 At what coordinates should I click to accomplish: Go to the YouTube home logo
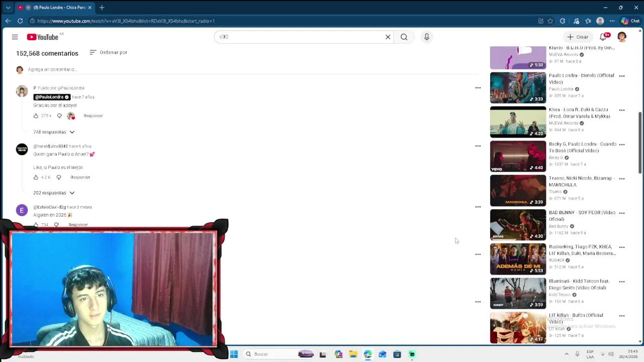click(x=43, y=37)
